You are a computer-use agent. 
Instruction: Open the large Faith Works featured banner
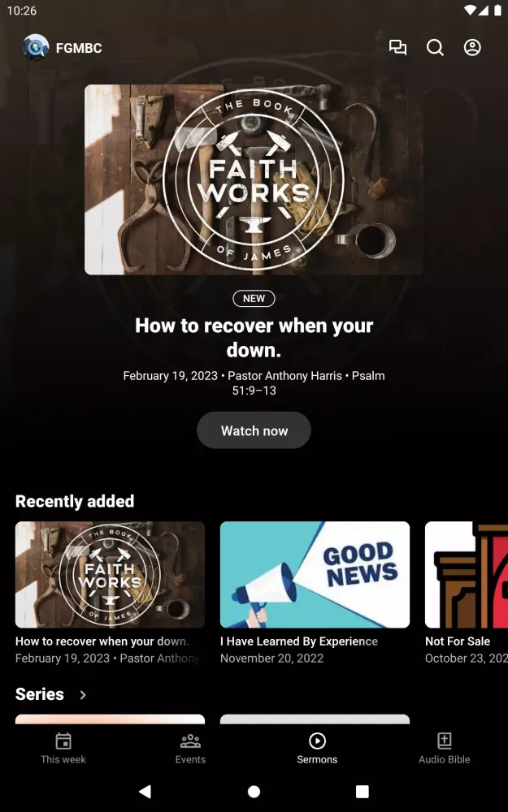click(254, 179)
